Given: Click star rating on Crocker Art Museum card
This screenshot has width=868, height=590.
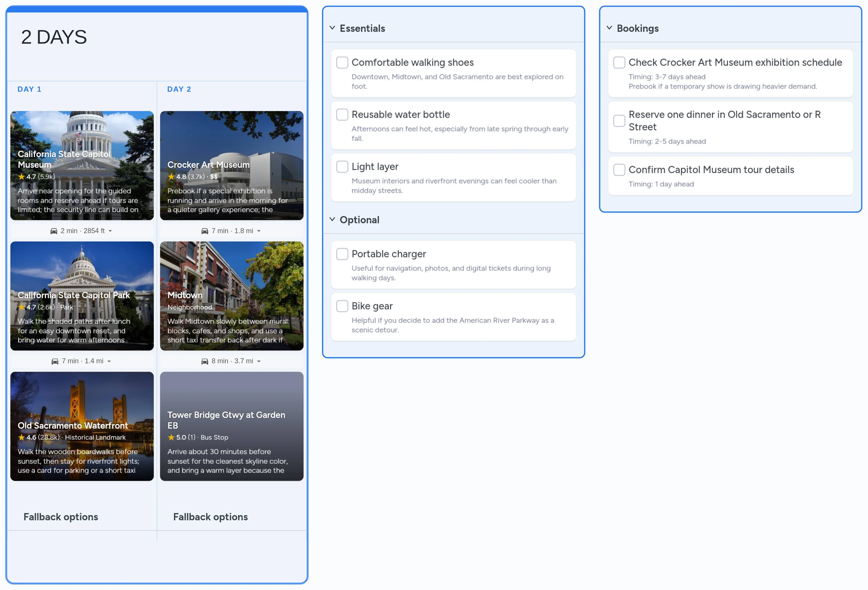Looking at the screenshot, I should coord(172,177).
